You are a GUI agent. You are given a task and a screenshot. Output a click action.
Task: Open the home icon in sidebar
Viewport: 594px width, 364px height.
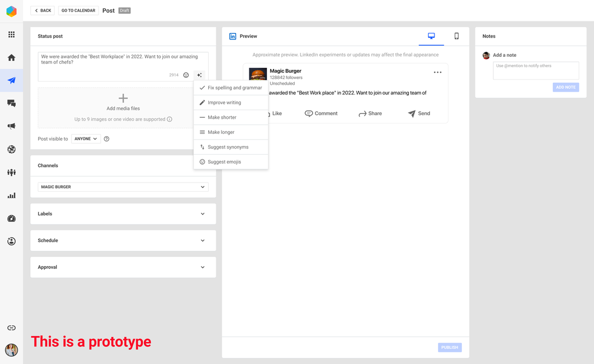[12, 58]
